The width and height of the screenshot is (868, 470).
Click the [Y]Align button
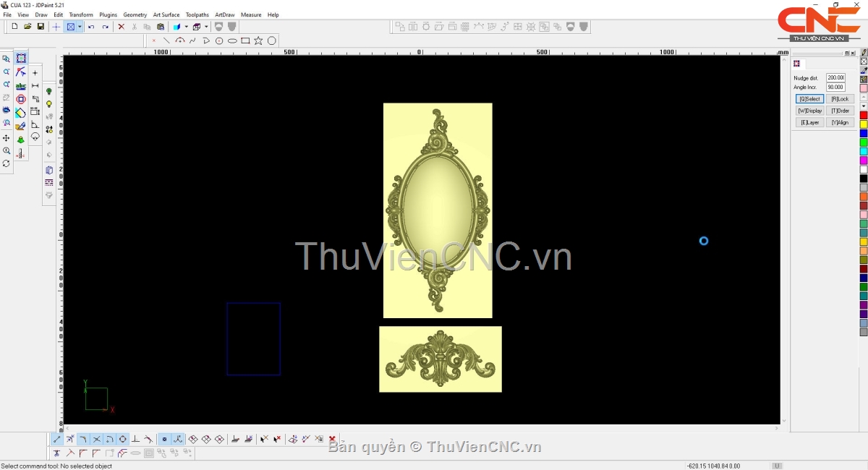840,122
